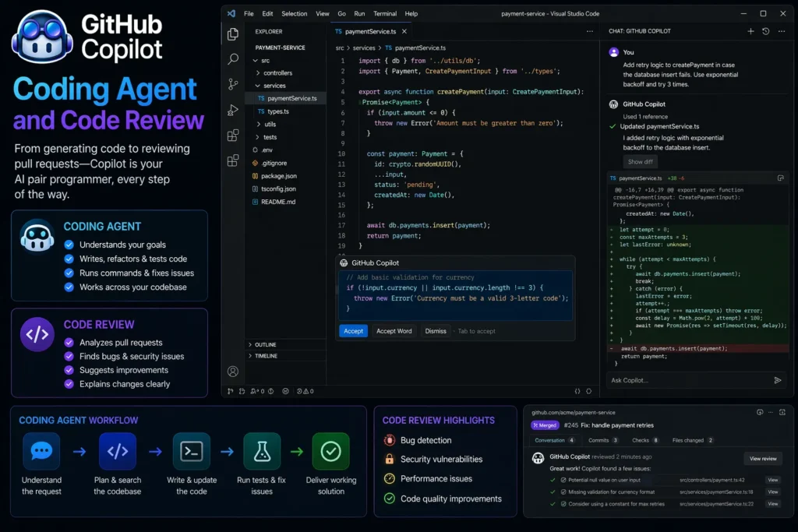This screenshot has height=532, width=798.
Task: Click the You user avatar in chat
Action: [614, 52]
